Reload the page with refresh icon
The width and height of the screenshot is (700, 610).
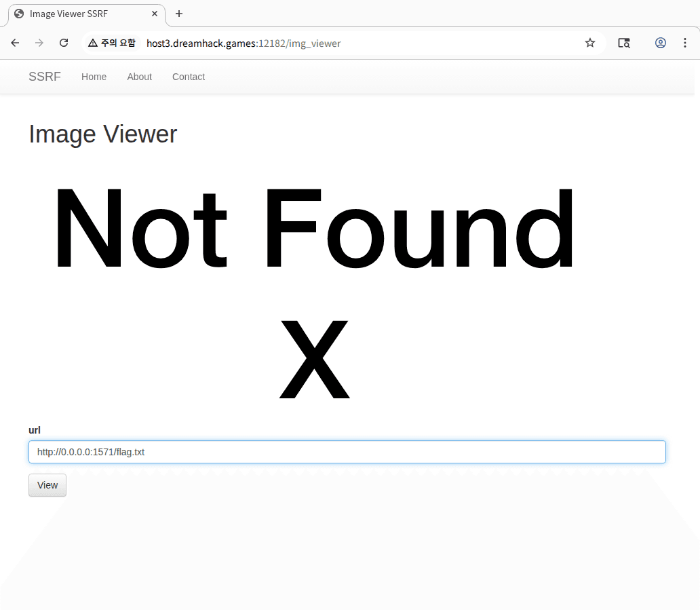click(x=64, y=43)
